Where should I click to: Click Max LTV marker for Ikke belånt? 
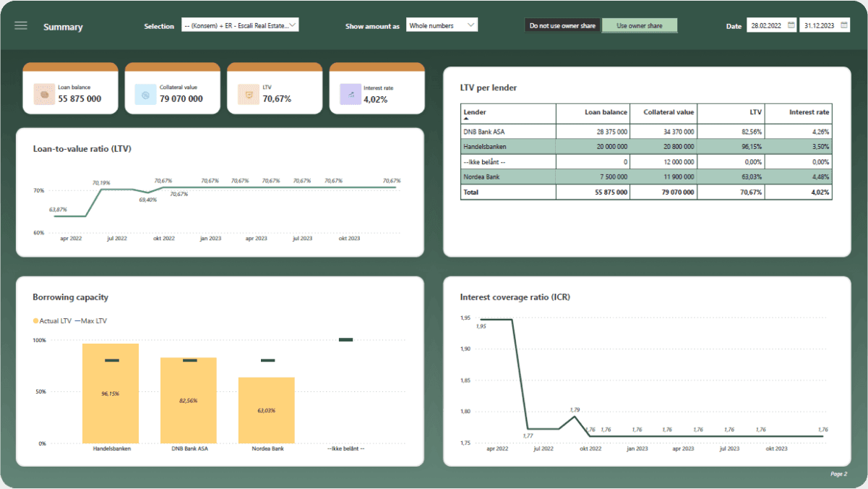click(x=345, y=339)
